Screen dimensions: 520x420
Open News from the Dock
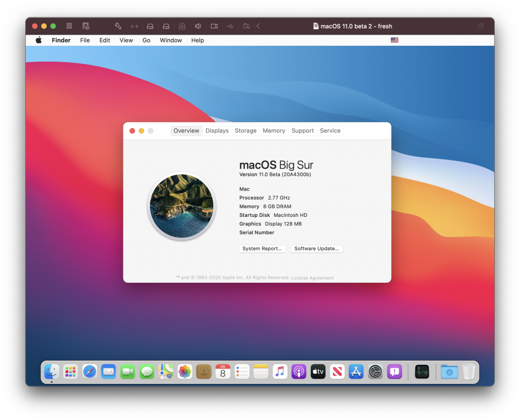pyautogui.click(x=337, y=372)
